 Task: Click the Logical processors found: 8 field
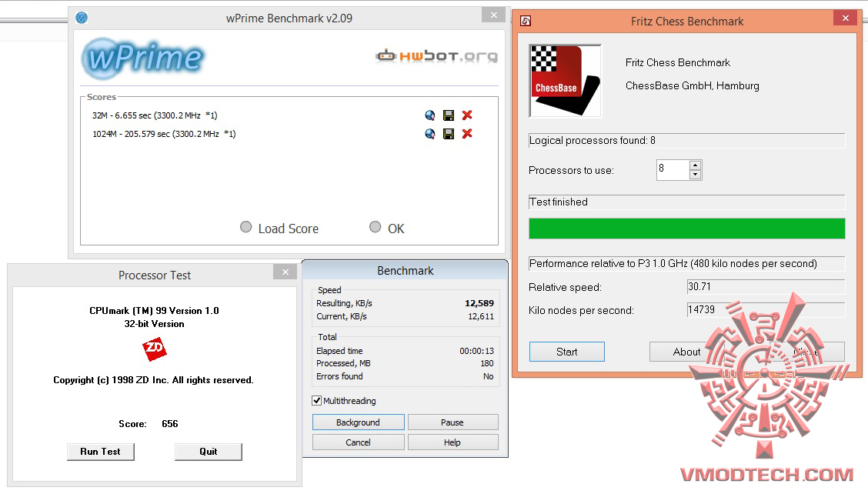(x=687, y=141)
